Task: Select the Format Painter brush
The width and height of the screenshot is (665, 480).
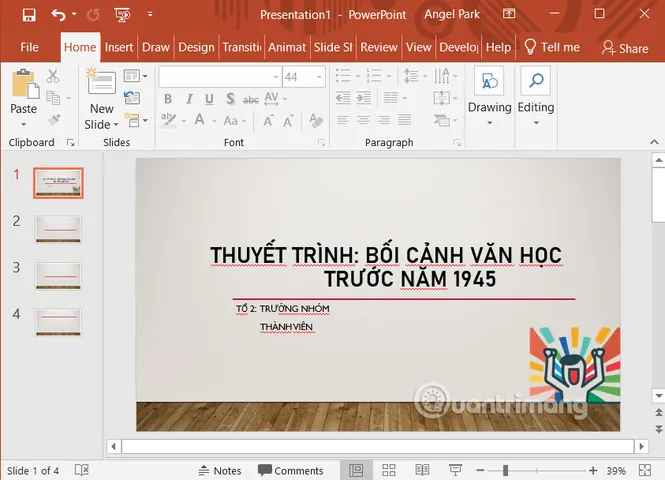Action: pos(54,120)
